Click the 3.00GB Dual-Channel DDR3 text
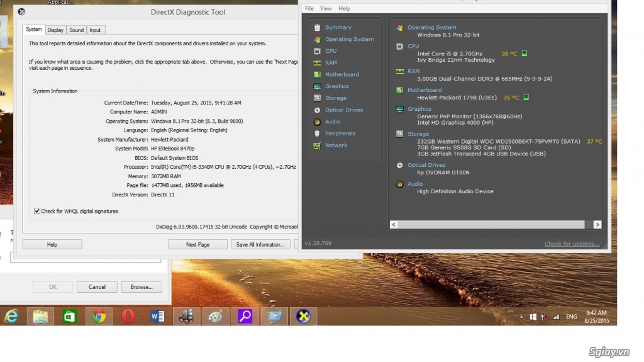This screenshot has width=644, height=362. [485, 79]
